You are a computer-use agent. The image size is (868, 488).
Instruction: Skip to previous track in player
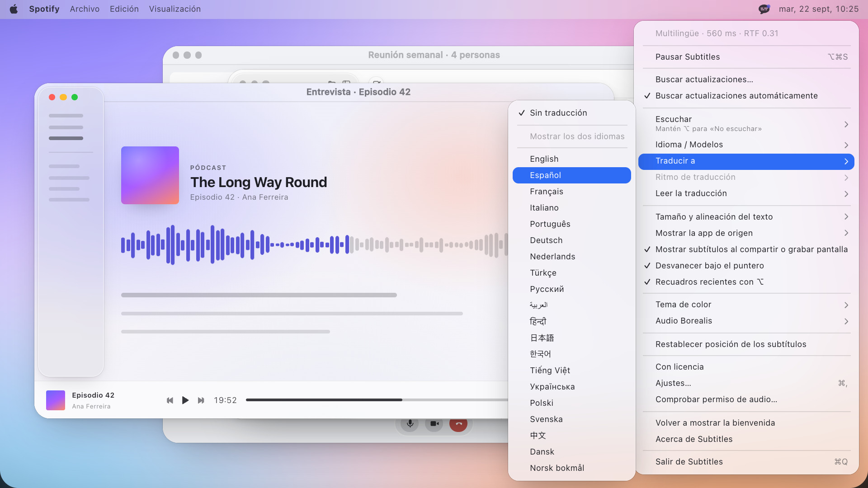tap(170, 400)
